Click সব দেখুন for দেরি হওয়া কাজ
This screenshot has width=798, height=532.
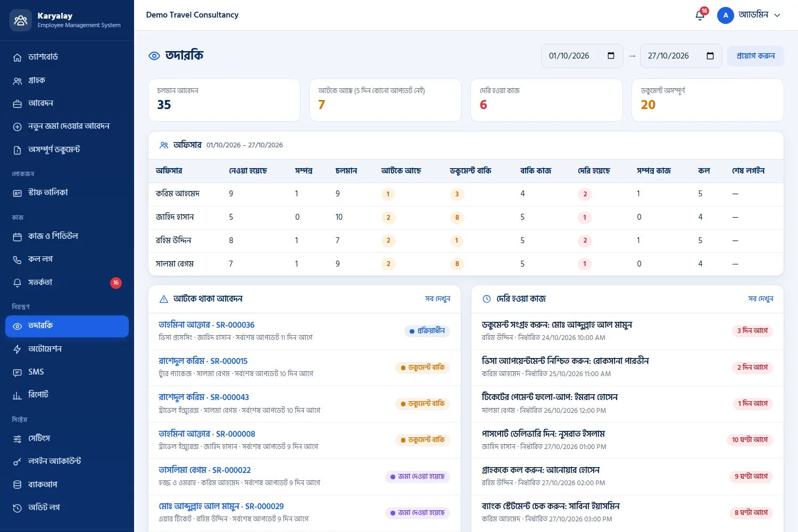click(761, 299)
